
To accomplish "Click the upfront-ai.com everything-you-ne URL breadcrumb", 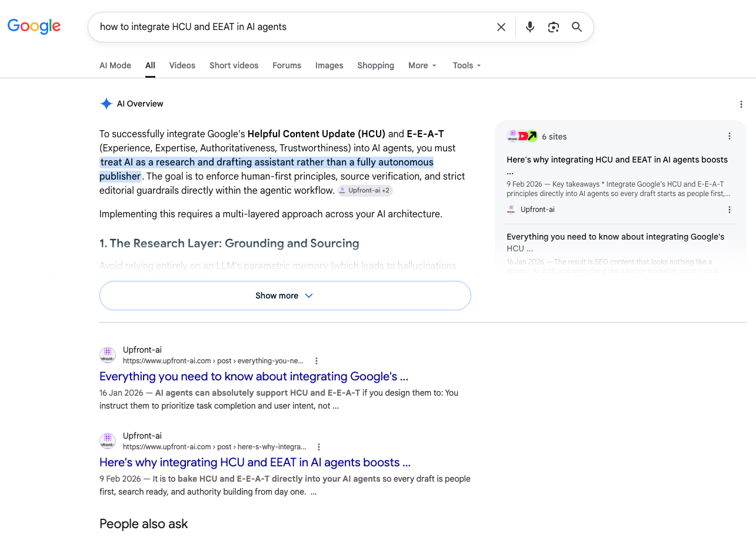I will tap(213, 361).
